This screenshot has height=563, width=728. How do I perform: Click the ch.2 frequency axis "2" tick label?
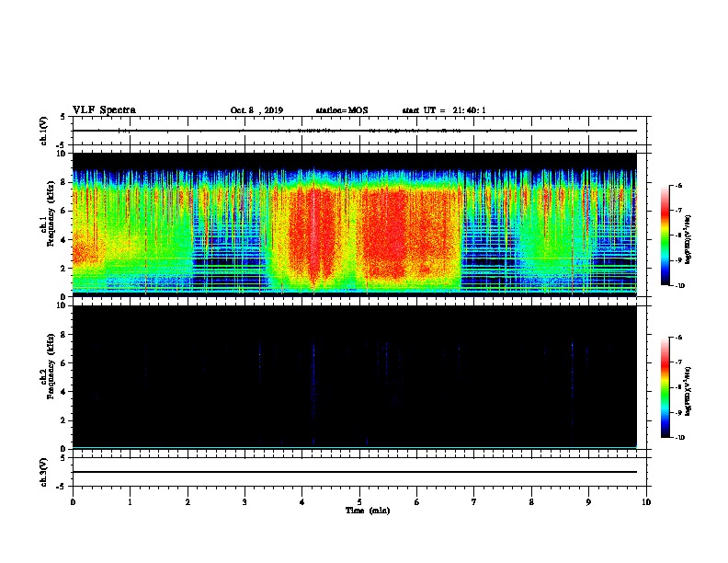pyautogui.click(x=63, y=420)
